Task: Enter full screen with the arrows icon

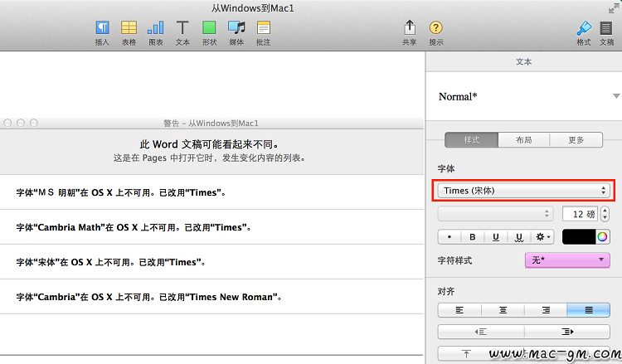Action: 614,8
